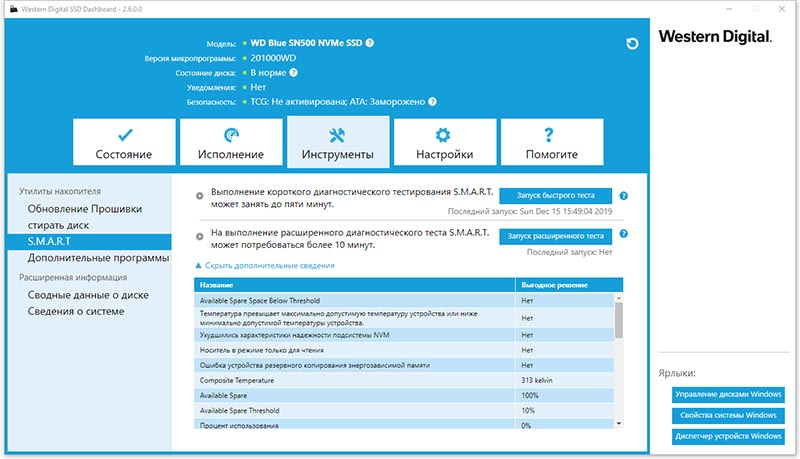Open 'Свойства системы Windows' shortcut
The image size is (800, 459).
coord(728,416)
